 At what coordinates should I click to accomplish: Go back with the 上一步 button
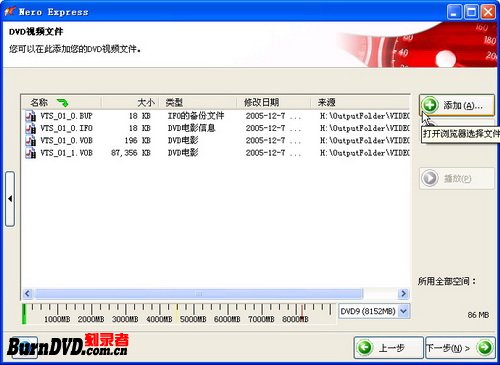coord(388,348)
